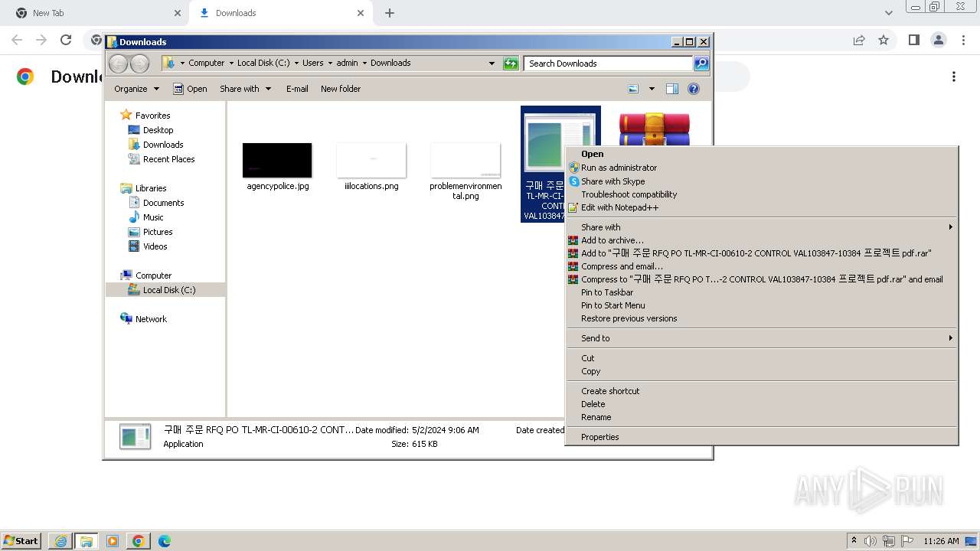The image size is (980, 551).
Task: Open the view options dropdown arrow
Action: [652, 89]
